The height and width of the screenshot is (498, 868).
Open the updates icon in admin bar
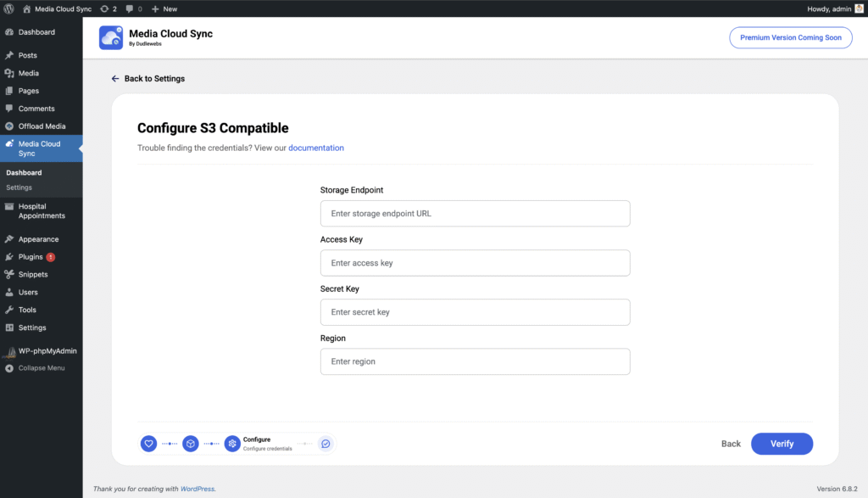[108, 8]
